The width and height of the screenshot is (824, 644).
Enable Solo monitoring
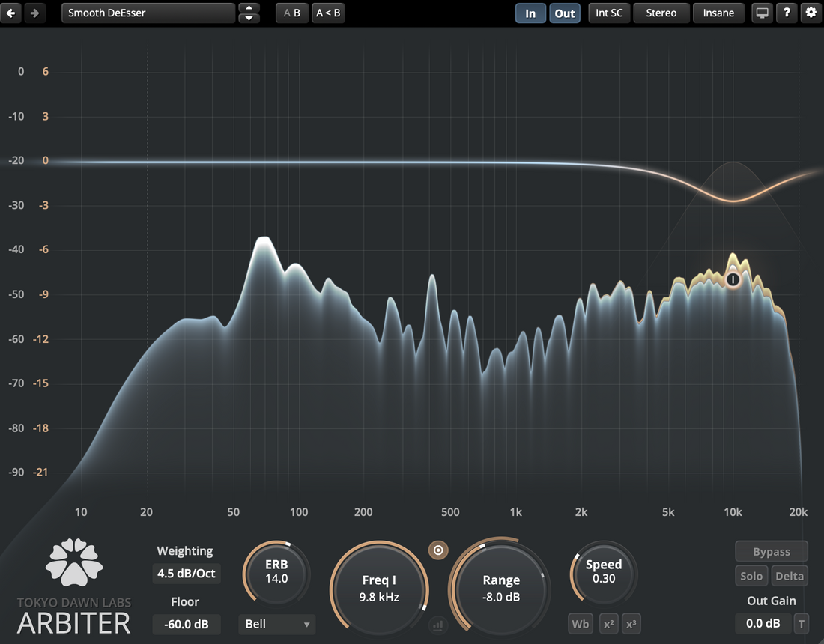pyautogui.click(x=751, y=576)
